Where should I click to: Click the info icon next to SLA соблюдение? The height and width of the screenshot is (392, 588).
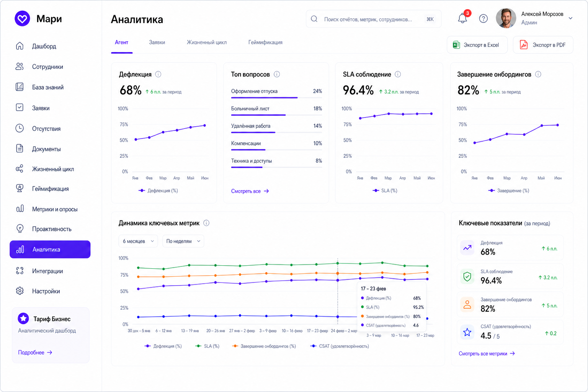(398, 74)
